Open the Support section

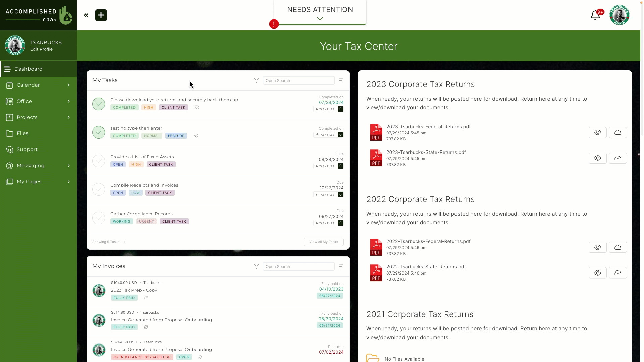(x=26, y=149)
